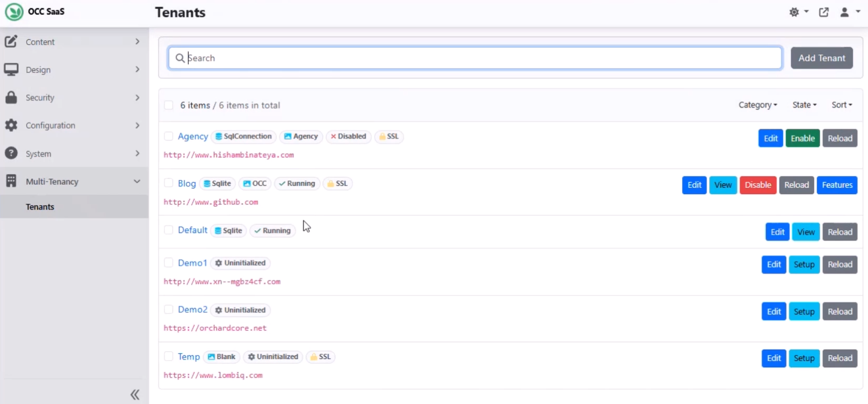Click the SSL badge on Temp row
Image resolution: width=868 pixels, height=404 pixels.
click(x=321, y=357)
